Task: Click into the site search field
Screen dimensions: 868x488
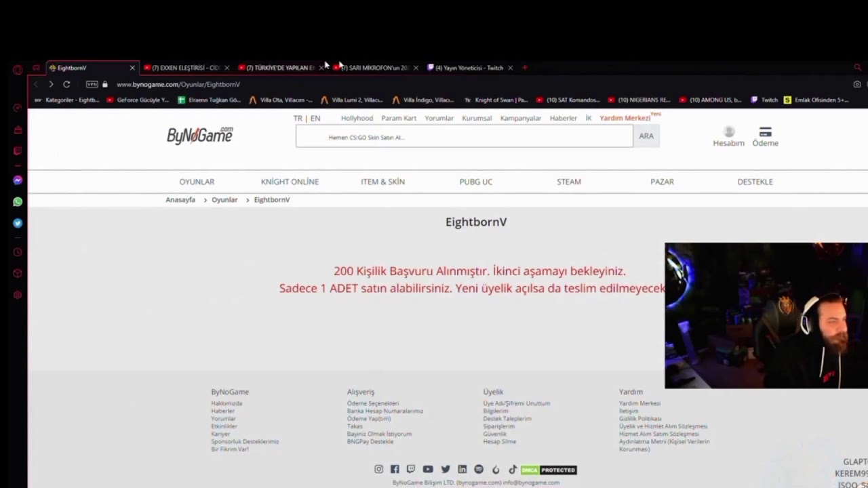Action: pos(465,136)
